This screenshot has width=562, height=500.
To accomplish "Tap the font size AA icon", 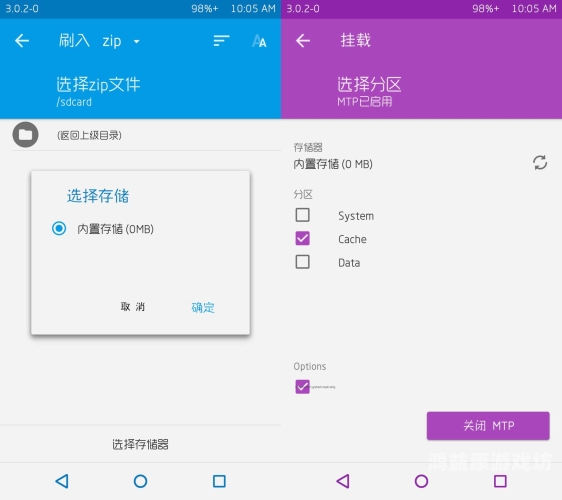I will tap(259, 41).
